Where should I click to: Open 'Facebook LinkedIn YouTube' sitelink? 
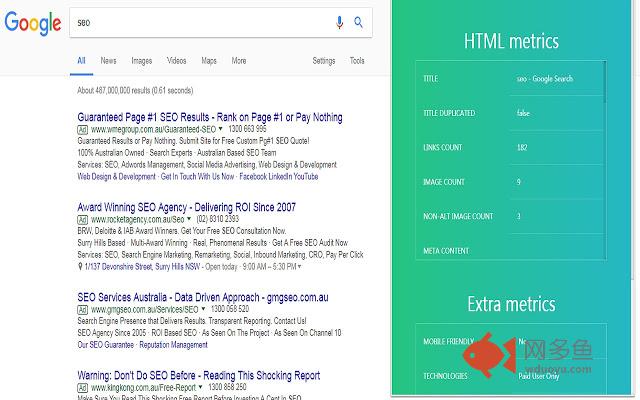tap(279, 177)
